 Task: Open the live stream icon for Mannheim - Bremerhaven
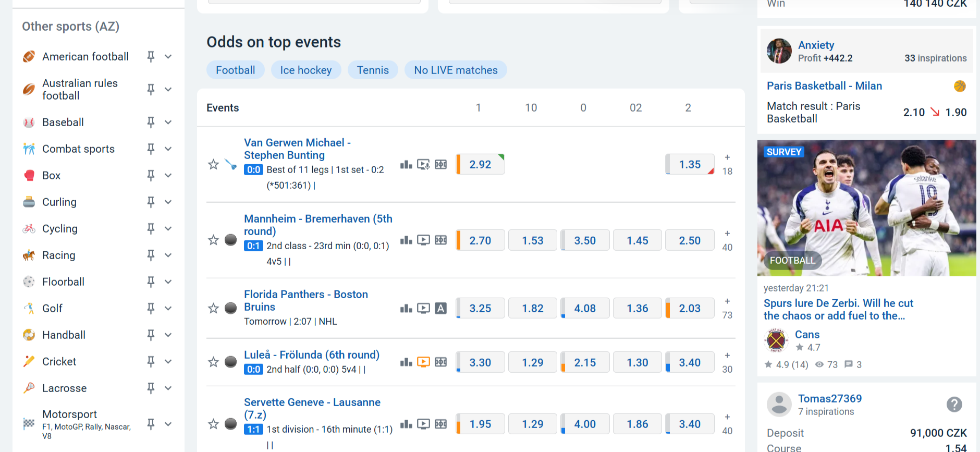tap(423, 240)
